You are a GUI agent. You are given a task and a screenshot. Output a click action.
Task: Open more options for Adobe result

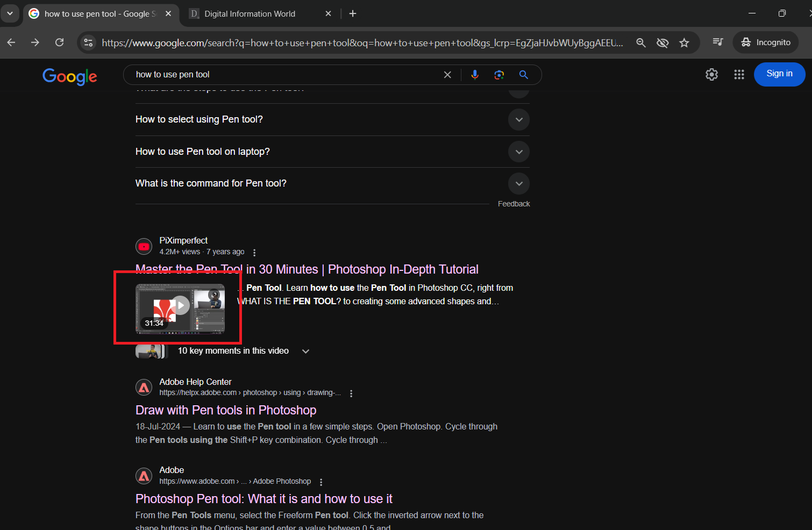(x=321, y=482)
